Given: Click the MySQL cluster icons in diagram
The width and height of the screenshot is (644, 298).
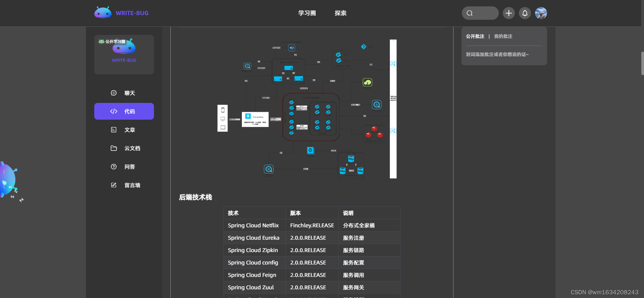Looking at the screenshot, I should (x=351, y=165).
